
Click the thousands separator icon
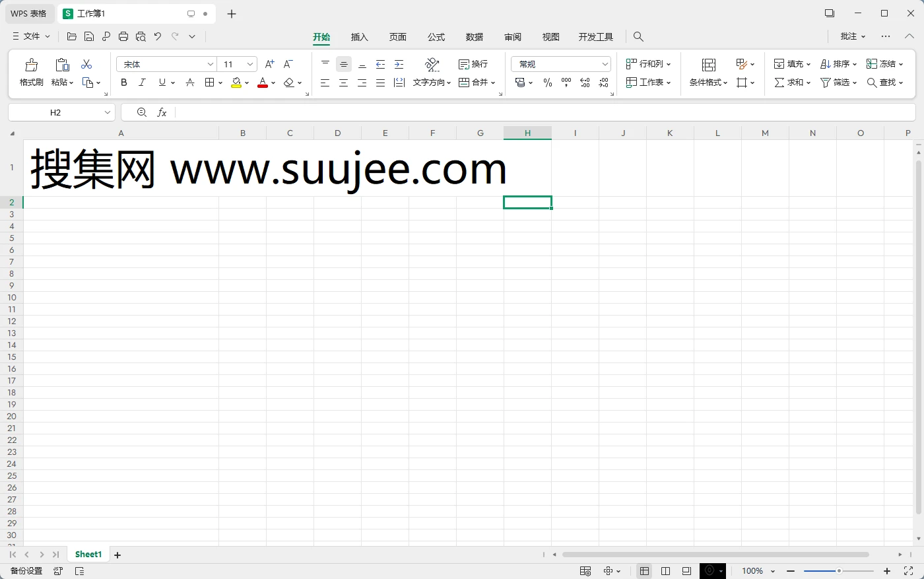pyautogui.click(x=566, y=83)
